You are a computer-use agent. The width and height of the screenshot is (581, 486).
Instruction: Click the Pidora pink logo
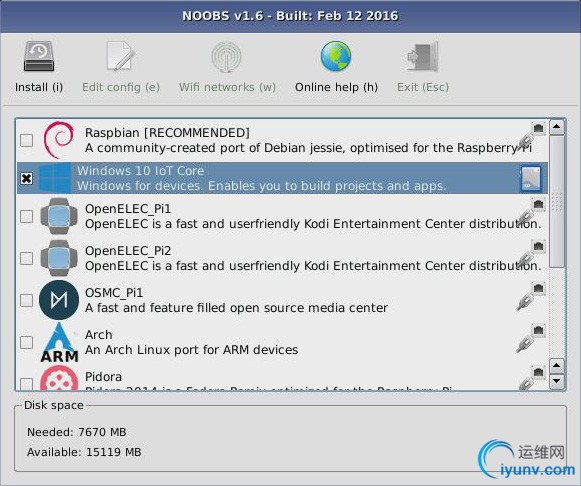point(59,378)
